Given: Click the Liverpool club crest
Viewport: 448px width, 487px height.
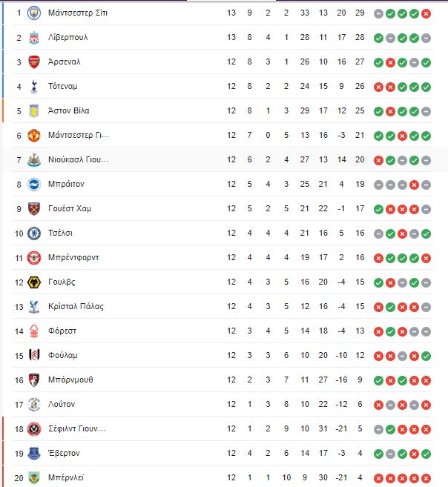Looking at the screenshot, I should coord(34,38).
